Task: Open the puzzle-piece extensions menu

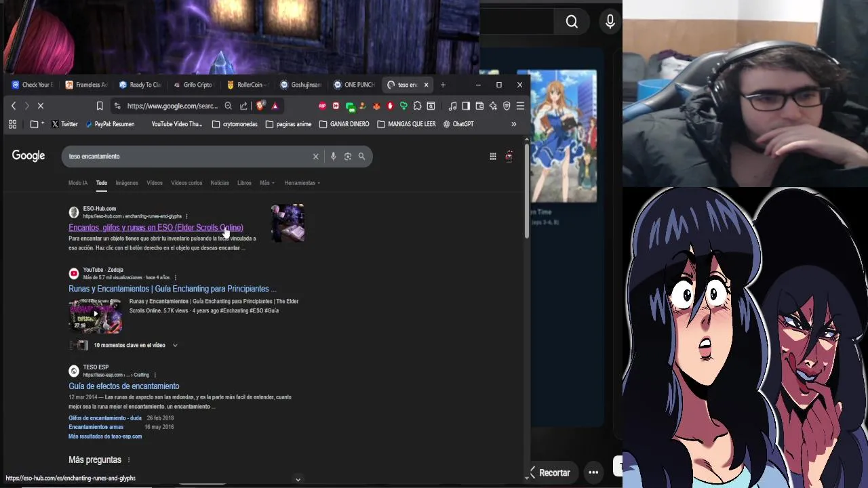Action: (417, 106)
